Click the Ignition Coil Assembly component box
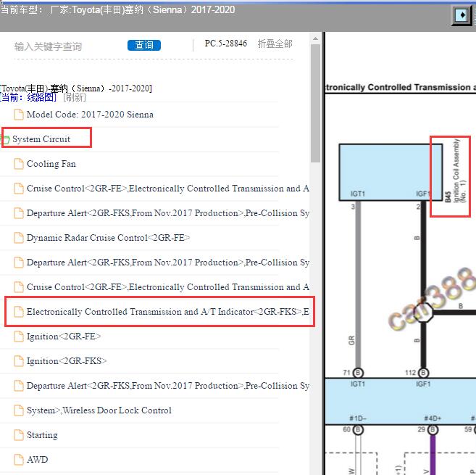 click(x=391, y=173)
